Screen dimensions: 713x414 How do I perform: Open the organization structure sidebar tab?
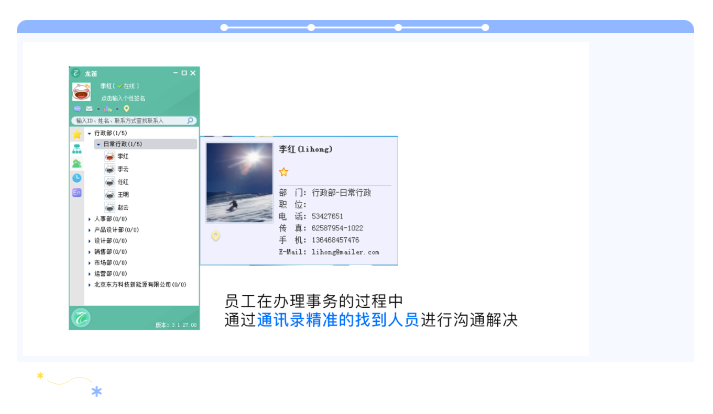point(77,149)
